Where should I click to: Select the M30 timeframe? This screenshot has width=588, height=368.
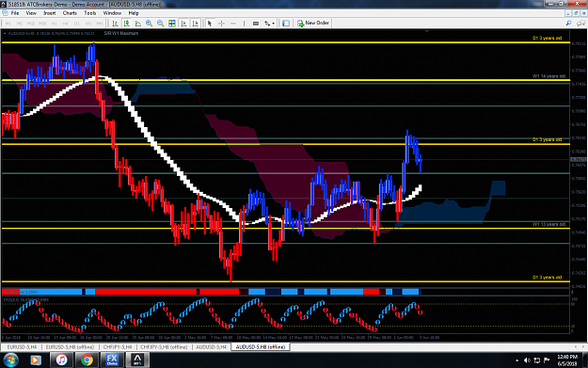(x=42, y=24)
